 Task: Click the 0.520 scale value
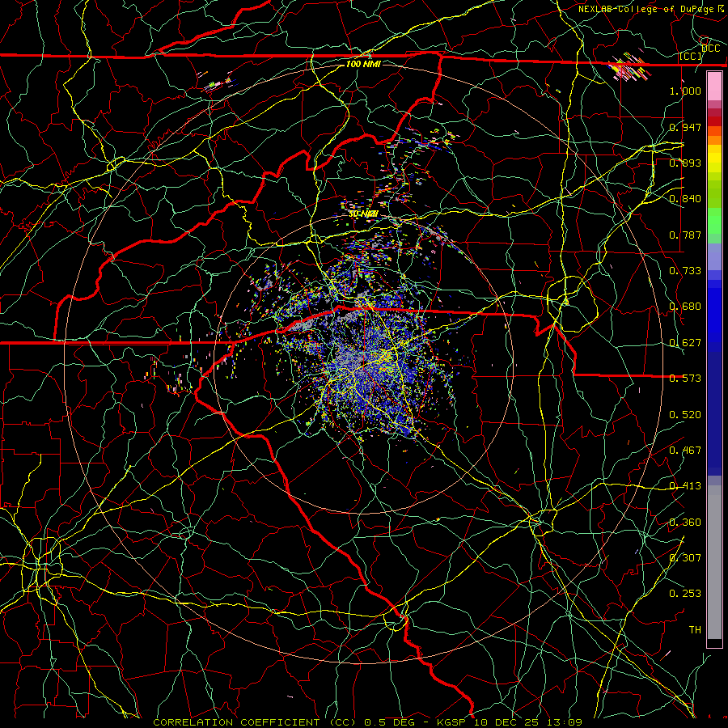pos(685,415)
